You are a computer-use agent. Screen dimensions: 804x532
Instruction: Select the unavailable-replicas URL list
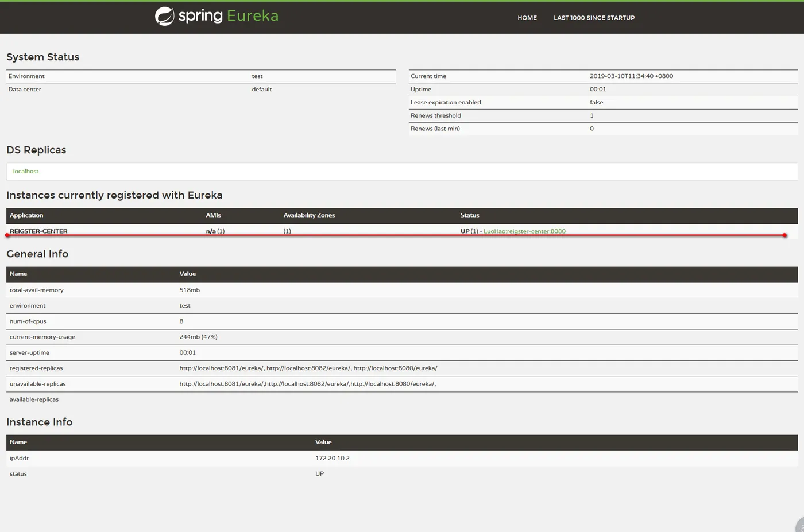[308, 384]
